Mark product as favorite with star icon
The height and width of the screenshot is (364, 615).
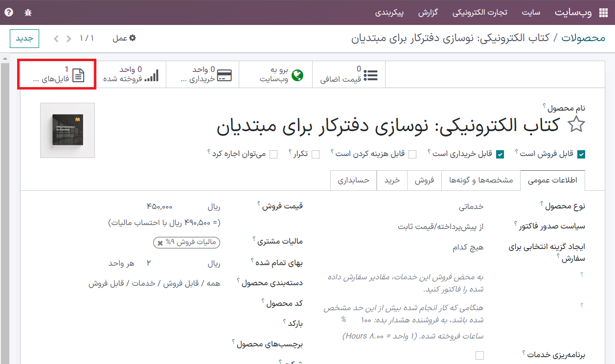coord(576,125)
